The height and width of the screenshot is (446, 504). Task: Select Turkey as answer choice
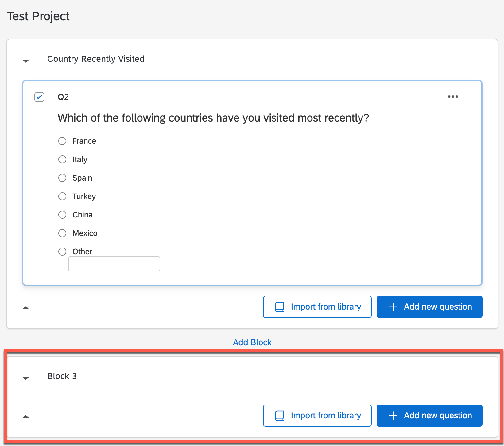pos(62,196)
